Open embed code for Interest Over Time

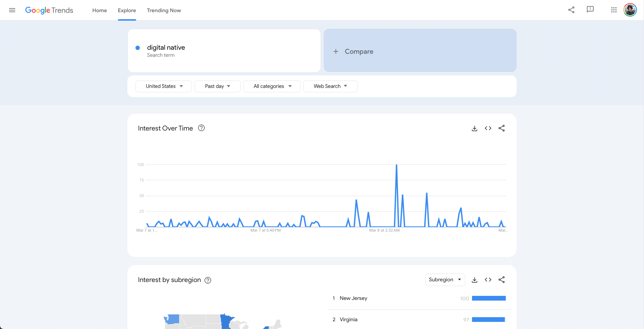pyautogui.click(x=488, y=128)
